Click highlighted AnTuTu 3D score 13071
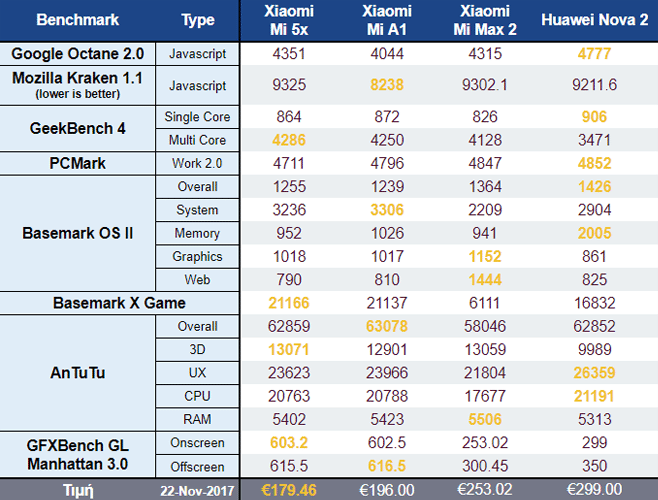This screenshot has height=500, width=658. (x=289, y=350)
